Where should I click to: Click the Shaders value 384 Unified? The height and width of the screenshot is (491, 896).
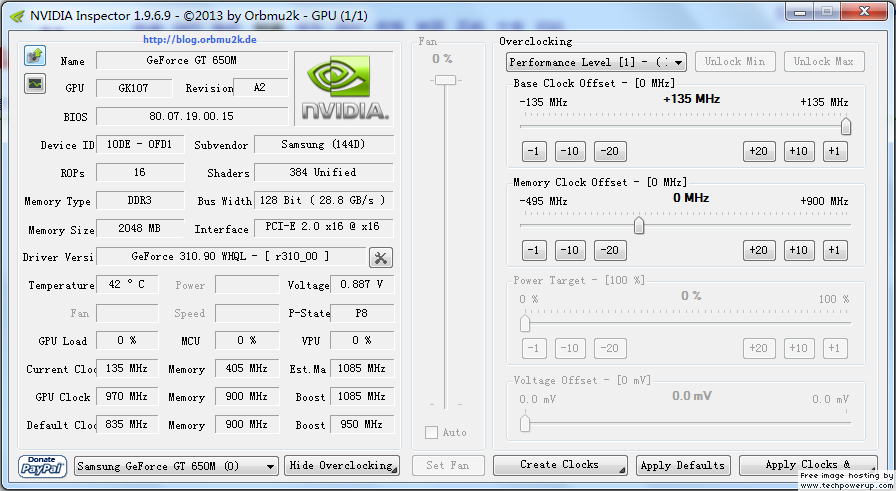323,173
